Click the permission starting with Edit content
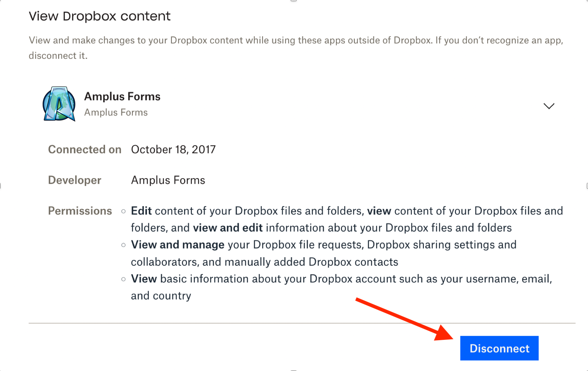This screenshot has width=588, height=371. pyautogui.click(x=347, y=219)
